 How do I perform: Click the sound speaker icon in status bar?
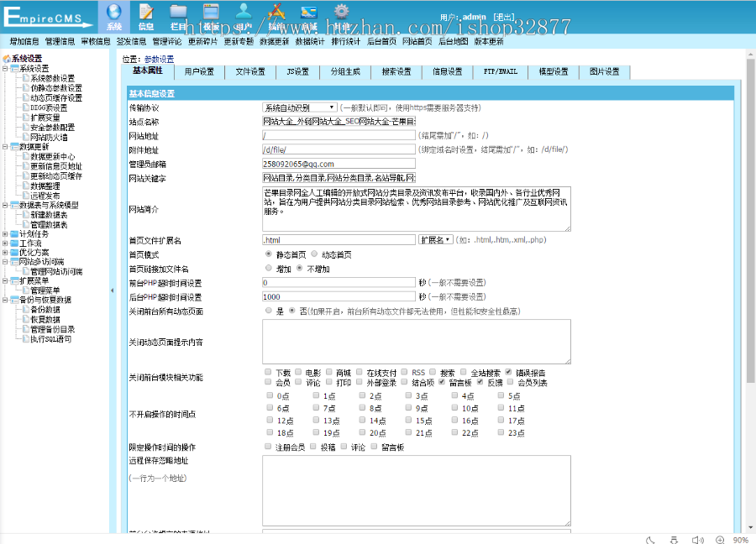(698, 540)
